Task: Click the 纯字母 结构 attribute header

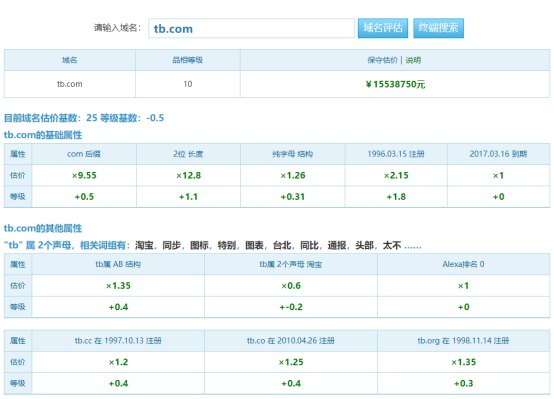Action: click(x=293, y=154)
